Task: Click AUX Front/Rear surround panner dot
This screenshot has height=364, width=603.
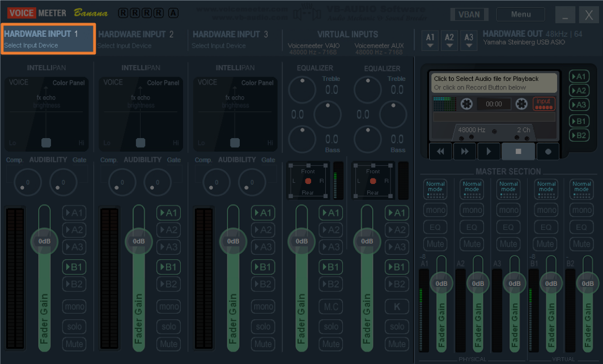Action: (373, 181)
